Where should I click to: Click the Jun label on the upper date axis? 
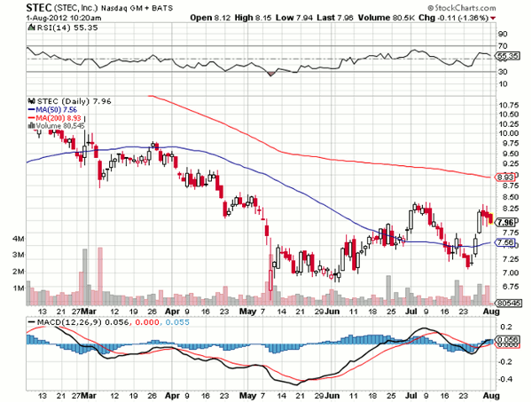click(332, 311)
